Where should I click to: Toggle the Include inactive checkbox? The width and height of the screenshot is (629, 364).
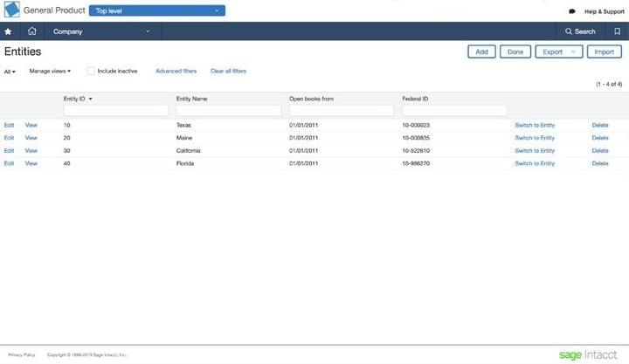tap(90, 71)
